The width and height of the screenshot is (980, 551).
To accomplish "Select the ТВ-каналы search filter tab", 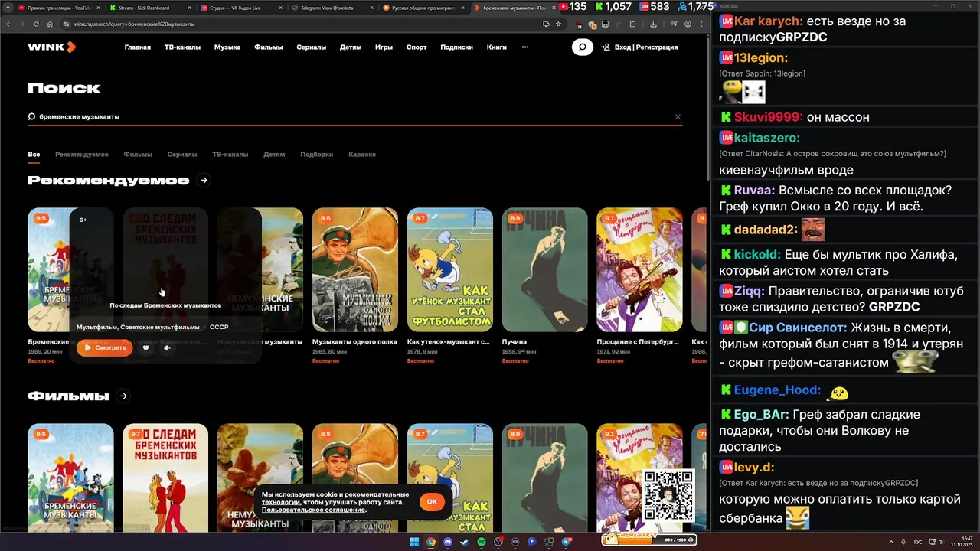I will click(230, 155).
